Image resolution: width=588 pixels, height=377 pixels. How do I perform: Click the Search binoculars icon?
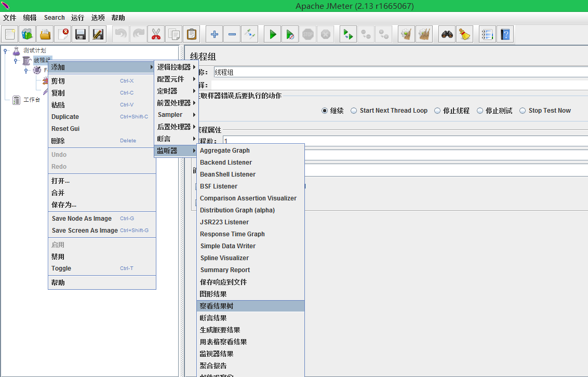point(447,34)
